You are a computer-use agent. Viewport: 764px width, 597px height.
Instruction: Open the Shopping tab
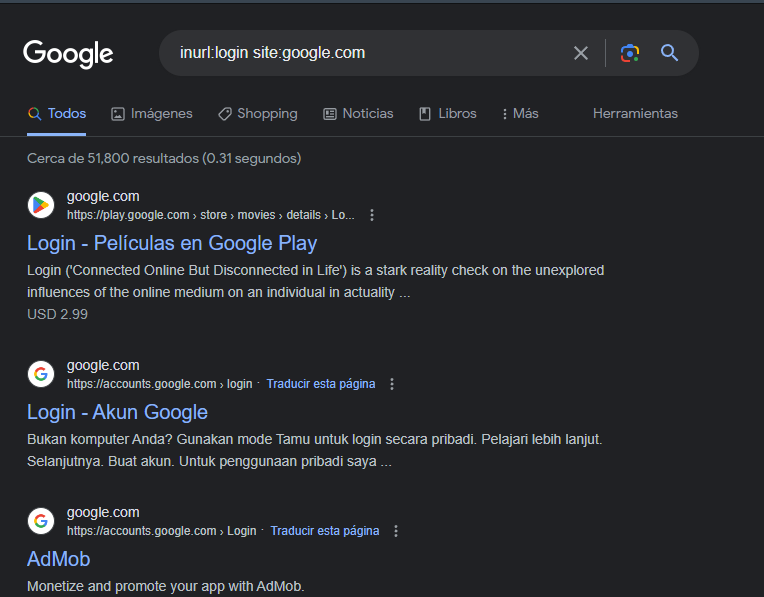tap(258, 114)
